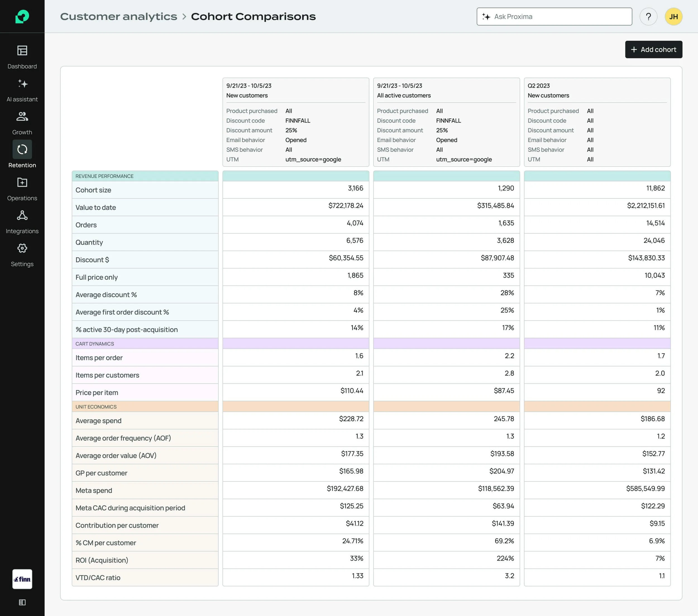Screen dimensions: 698x616
Task: Open the Dashboard sidebar icon
Action: (x=22, y=51)
